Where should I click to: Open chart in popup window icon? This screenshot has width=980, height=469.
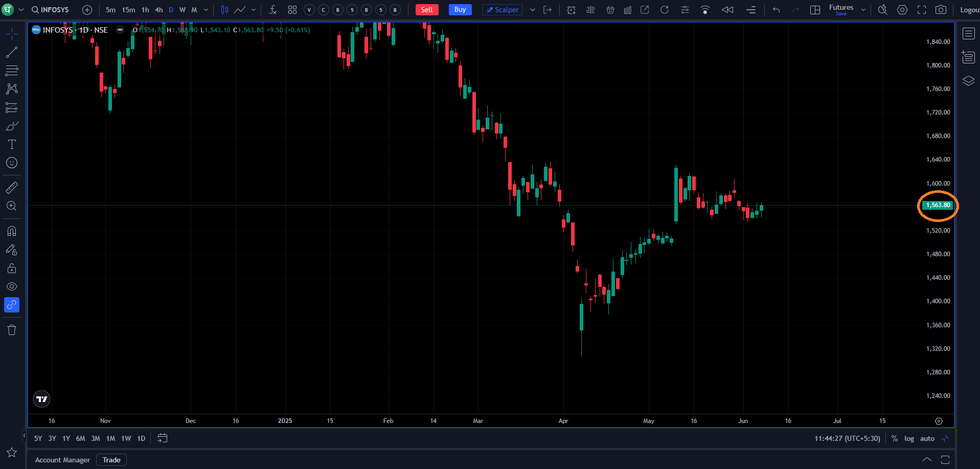click(x=645, y=10)
